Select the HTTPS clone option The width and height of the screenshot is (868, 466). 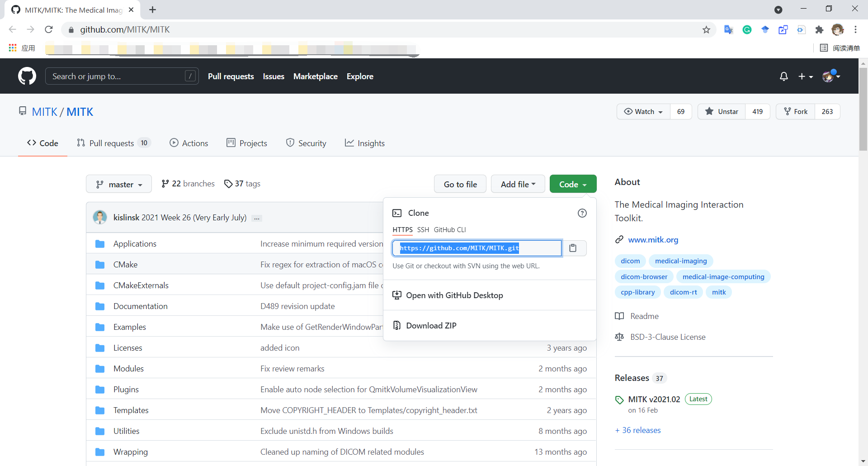coord(402,230)
